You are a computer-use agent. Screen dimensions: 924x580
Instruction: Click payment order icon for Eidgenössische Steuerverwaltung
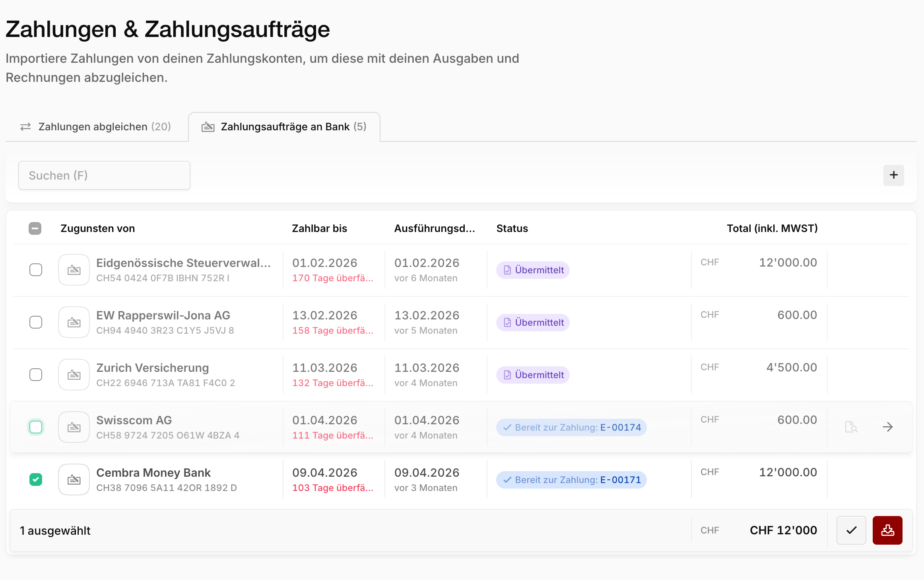pos(74,270)
